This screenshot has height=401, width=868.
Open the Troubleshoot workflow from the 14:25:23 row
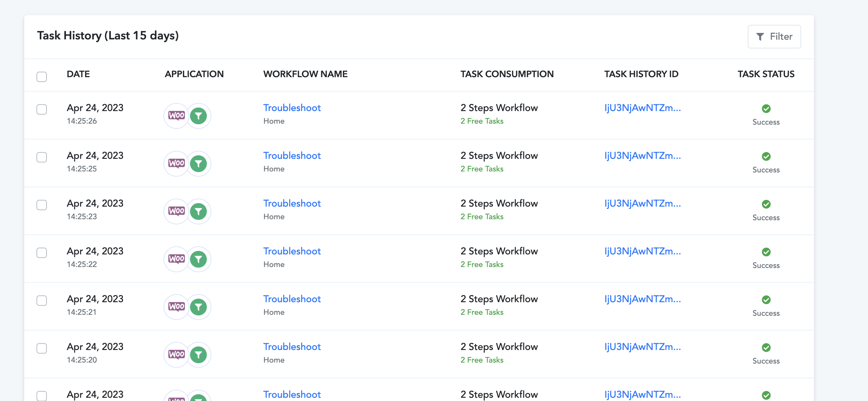292,203
